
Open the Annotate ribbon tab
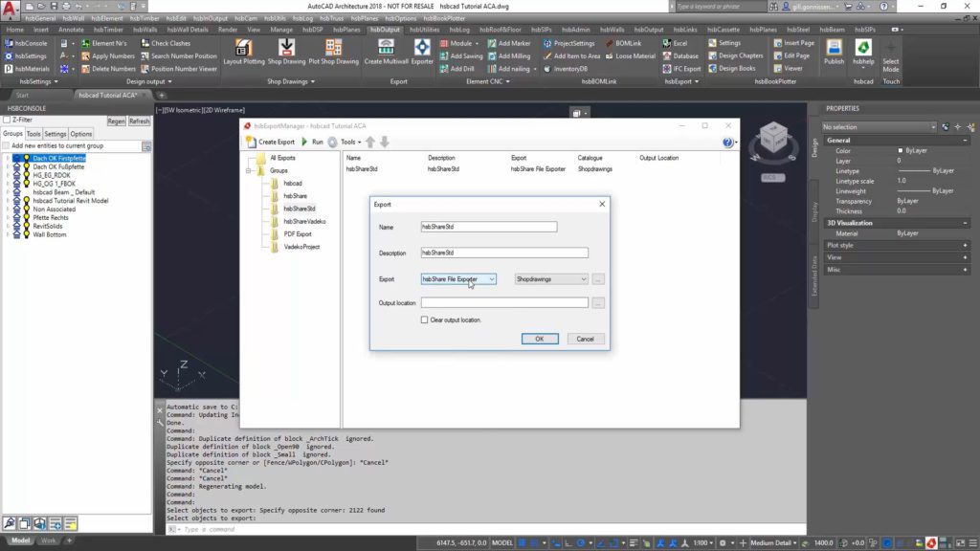click(71, 30)
